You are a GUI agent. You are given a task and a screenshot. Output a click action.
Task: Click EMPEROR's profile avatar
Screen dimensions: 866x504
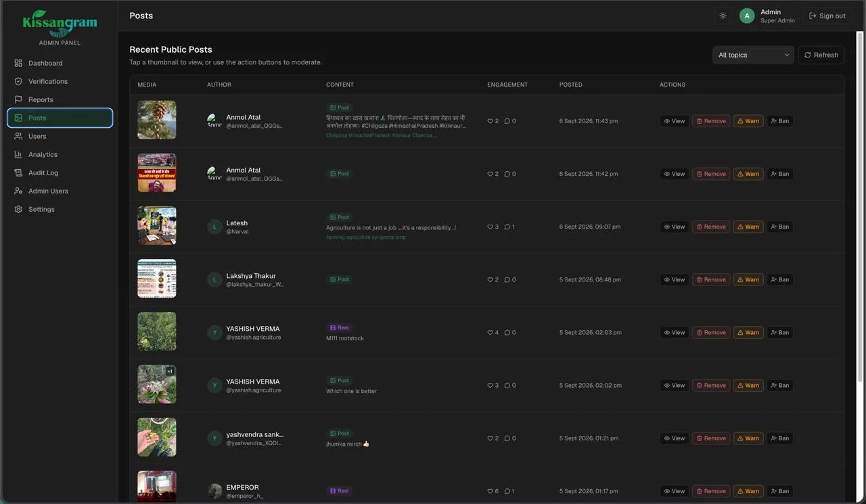click(x=214, y=491)
